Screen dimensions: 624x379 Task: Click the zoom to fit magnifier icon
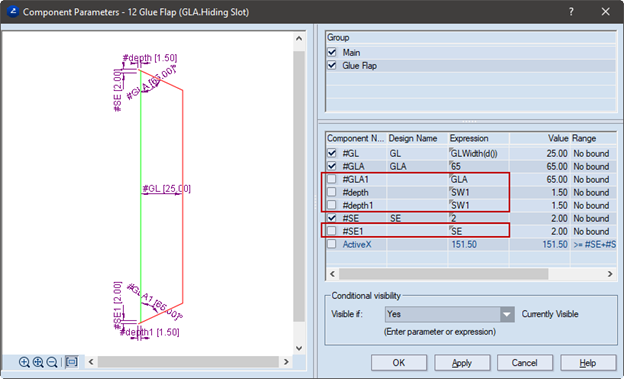pyautogui.click(x=38, y=362)
